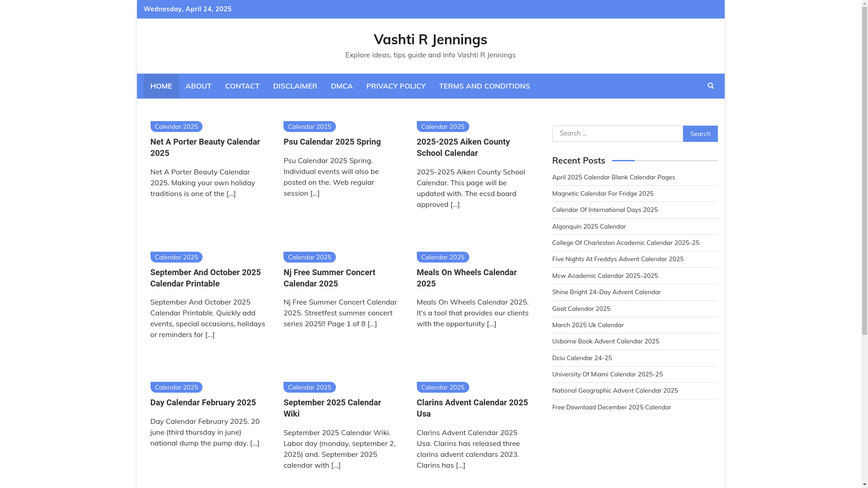Image resolution: width=868 pixels, height=488 pixels.
Task: Click read-more ellipsis in September And October excerpt
Action: 210,334
